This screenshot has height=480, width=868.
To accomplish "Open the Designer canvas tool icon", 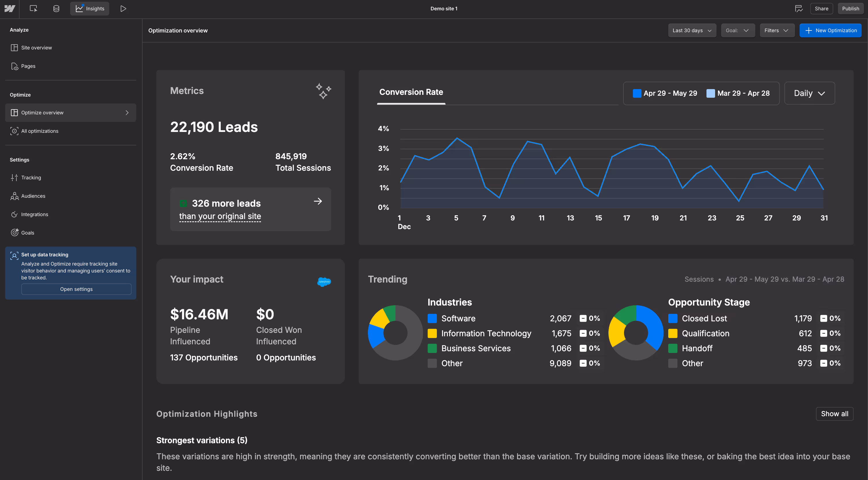I will (x=33, y=9).
